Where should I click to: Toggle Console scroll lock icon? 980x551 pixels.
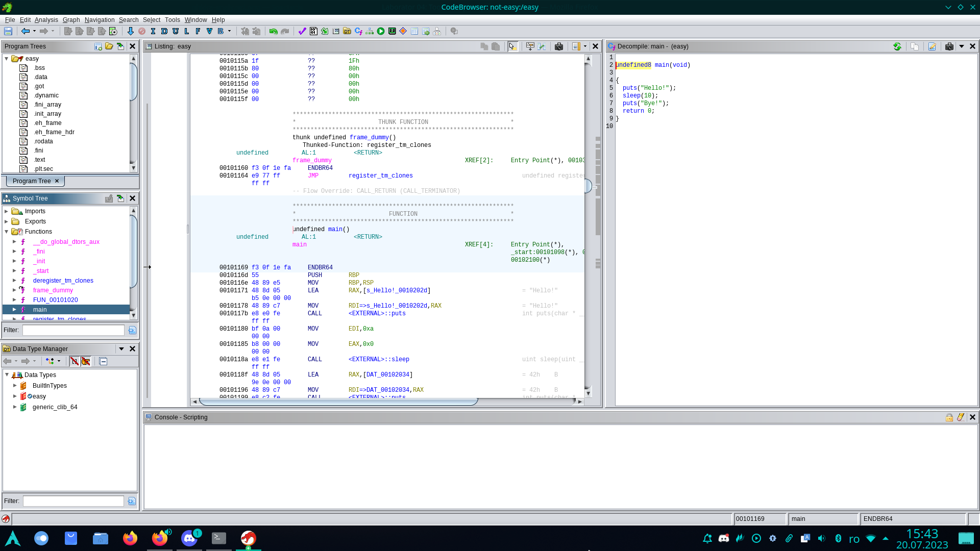tap(949, 417)
